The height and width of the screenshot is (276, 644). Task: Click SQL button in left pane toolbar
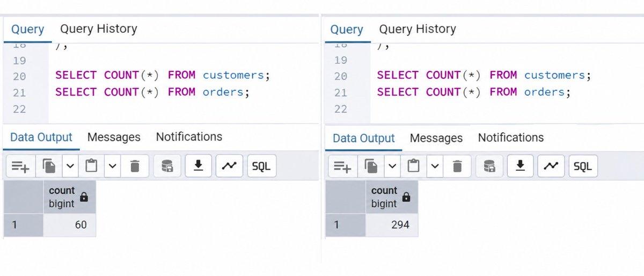click(261, 166)
